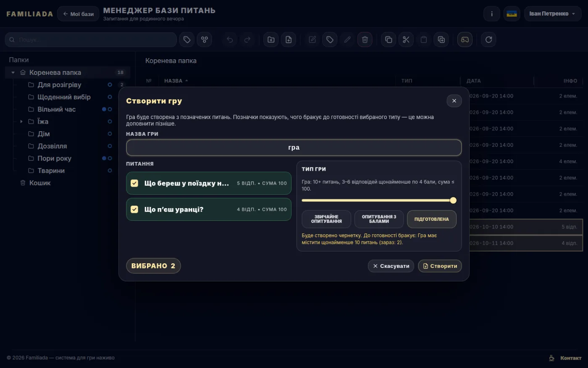Select the "Звичайне опитування" game type
Screen dimensions: 588x368
point(326,219)
